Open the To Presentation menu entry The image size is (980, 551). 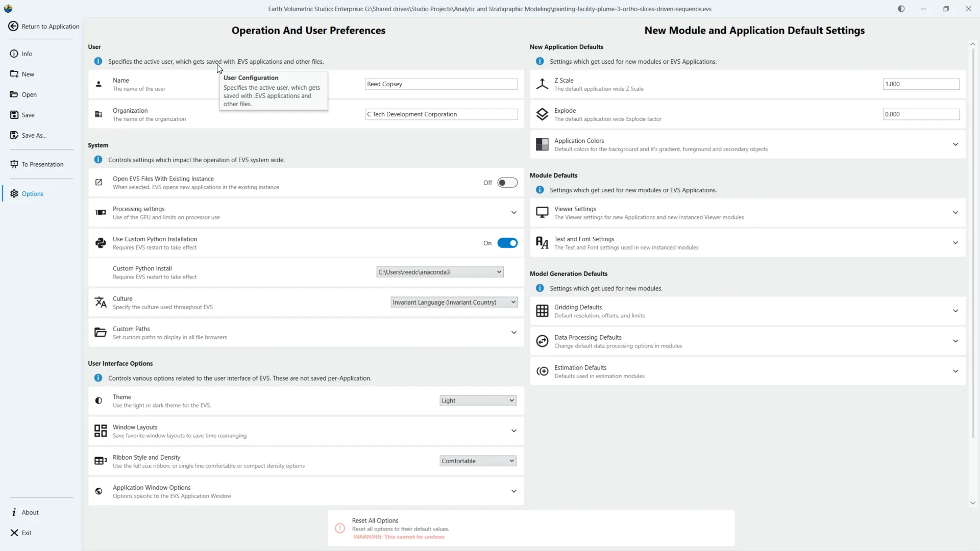click(42, 164)
